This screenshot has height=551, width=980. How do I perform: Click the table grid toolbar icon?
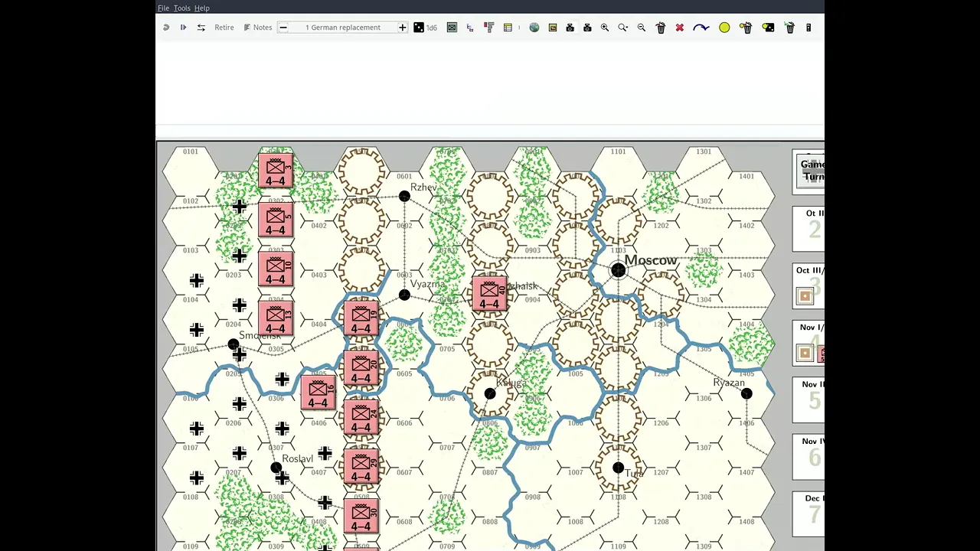[508, 28]
